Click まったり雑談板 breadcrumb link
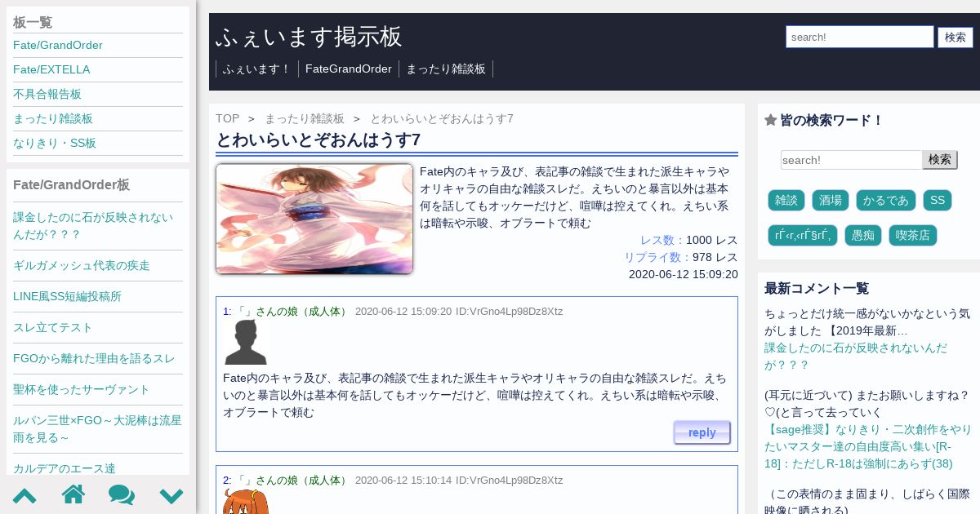 tap(305, 118)
